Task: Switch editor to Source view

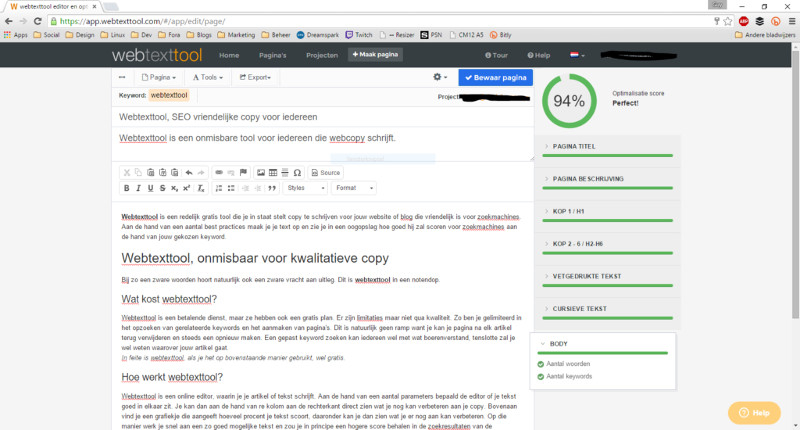Action: (326, 172)
